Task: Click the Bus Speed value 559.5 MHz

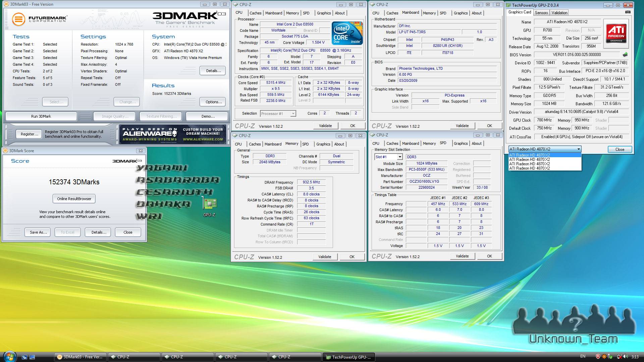Action: pos(276,95)
